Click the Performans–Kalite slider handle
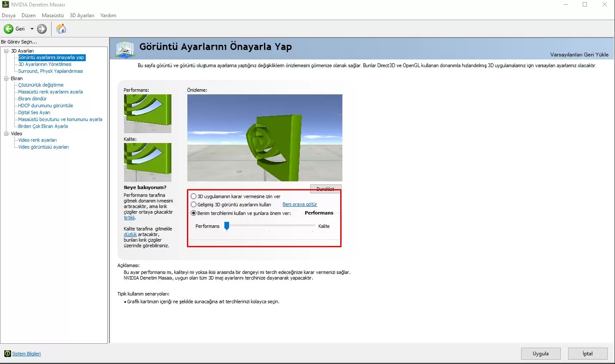The height and width of the screenshot is (364, 615). [x=227, y=226]
